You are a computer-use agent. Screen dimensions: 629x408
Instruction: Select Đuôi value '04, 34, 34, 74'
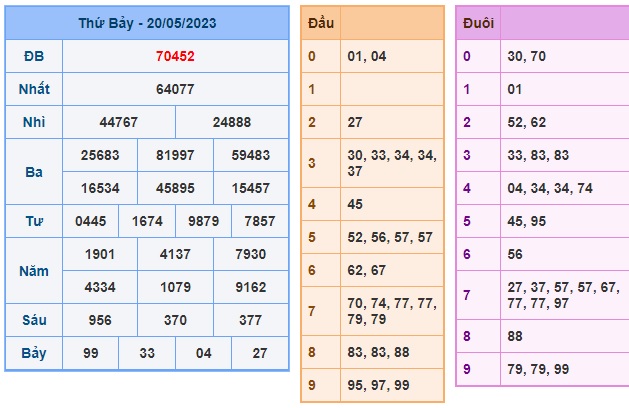(550, 188)
